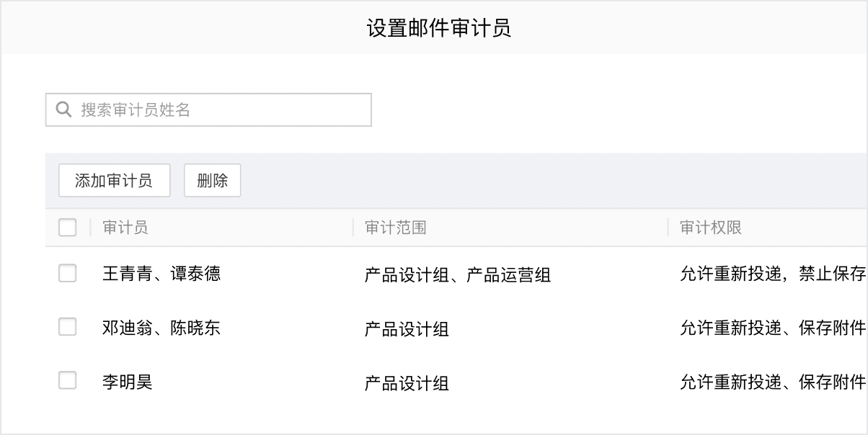The width and height of the screenshot is (868, 435).
Task: Click the 删除 button
Action: pyautogui.click(x=212, y=181)
